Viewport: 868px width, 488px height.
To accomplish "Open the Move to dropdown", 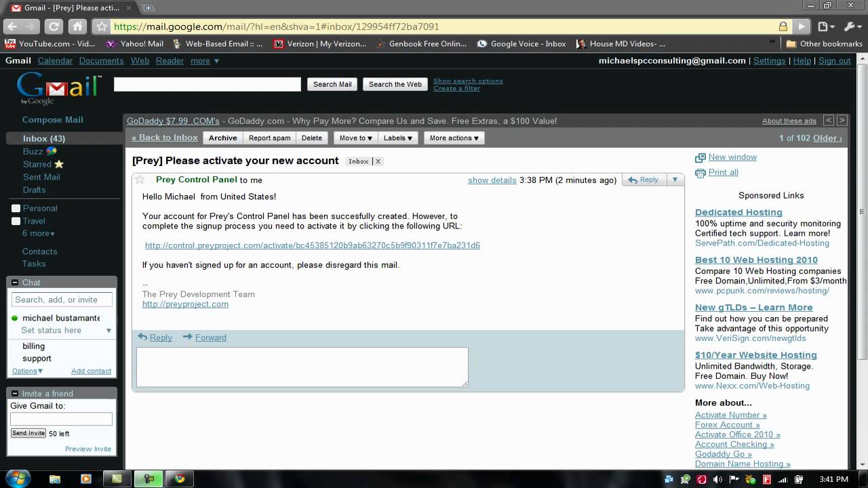I will (355, 138).
